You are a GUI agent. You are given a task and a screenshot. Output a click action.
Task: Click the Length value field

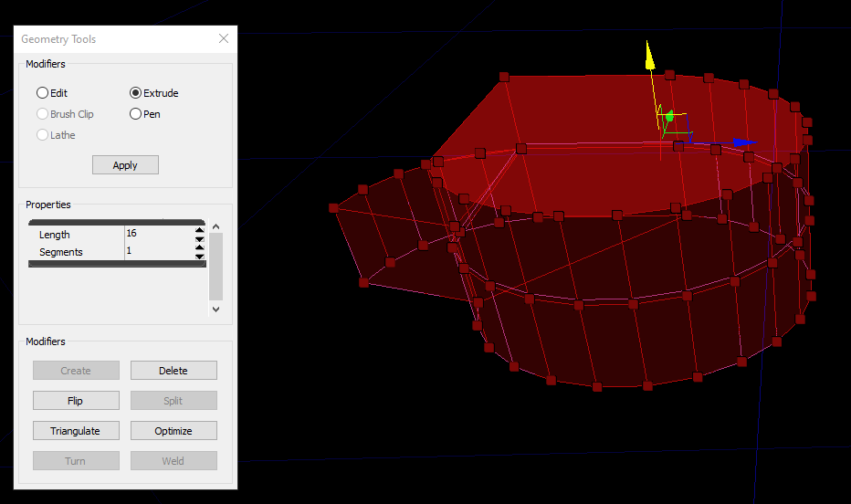[158, 235]
